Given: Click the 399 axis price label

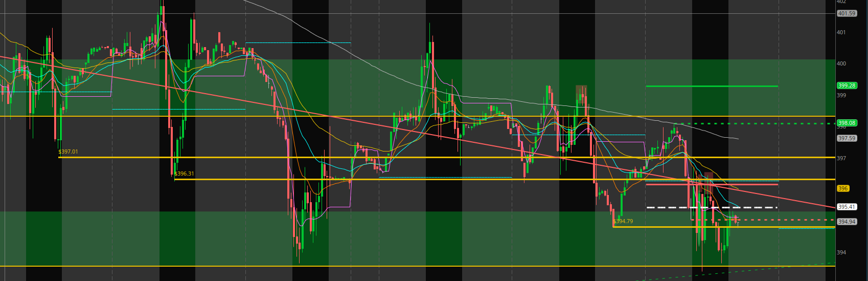Looking at the screenshot, I should pyautogui.click(x=841, y=95).
